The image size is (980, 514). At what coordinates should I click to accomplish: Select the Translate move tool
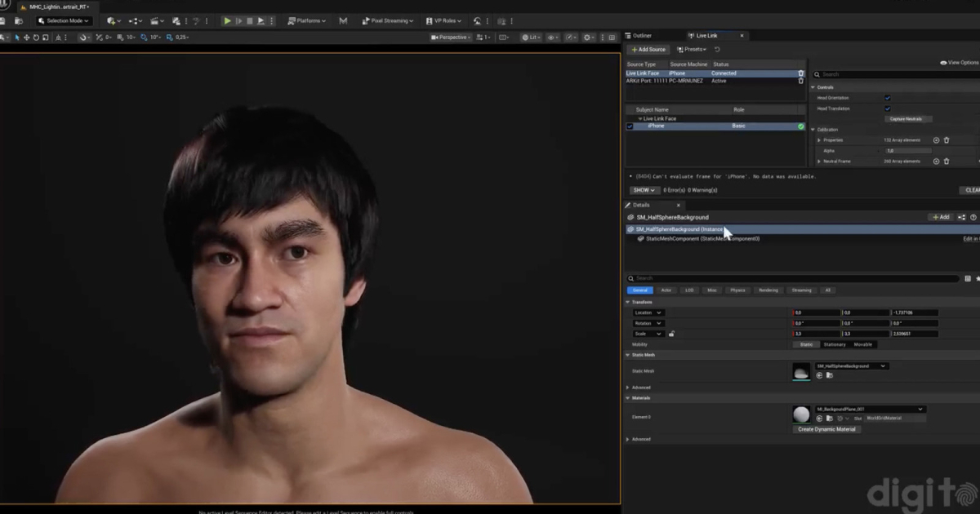[26, 38]
